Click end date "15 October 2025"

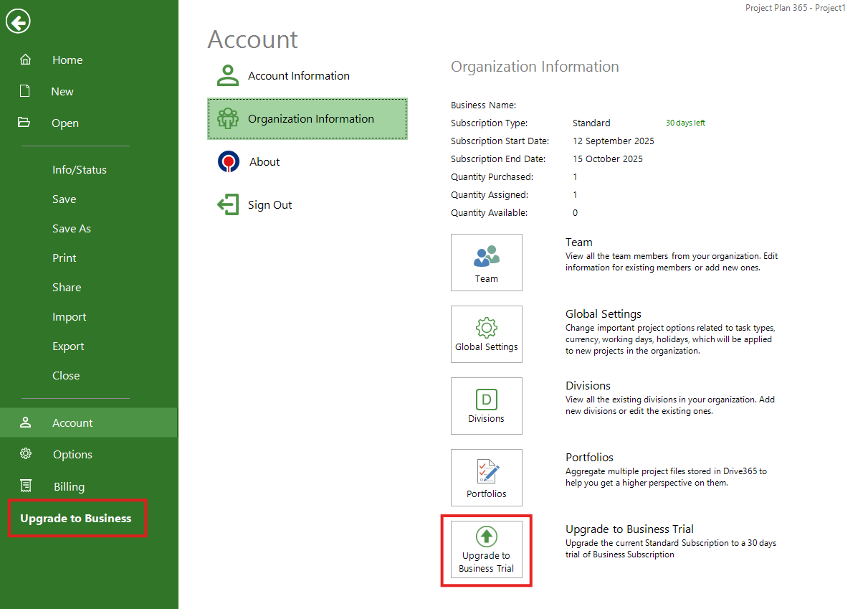click(x=608, y=159)
